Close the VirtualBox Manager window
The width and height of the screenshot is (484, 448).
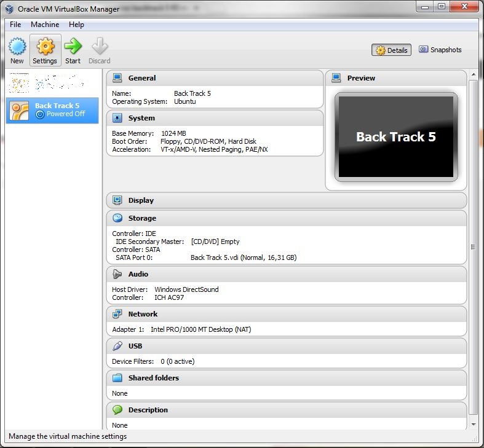(464, 7)
